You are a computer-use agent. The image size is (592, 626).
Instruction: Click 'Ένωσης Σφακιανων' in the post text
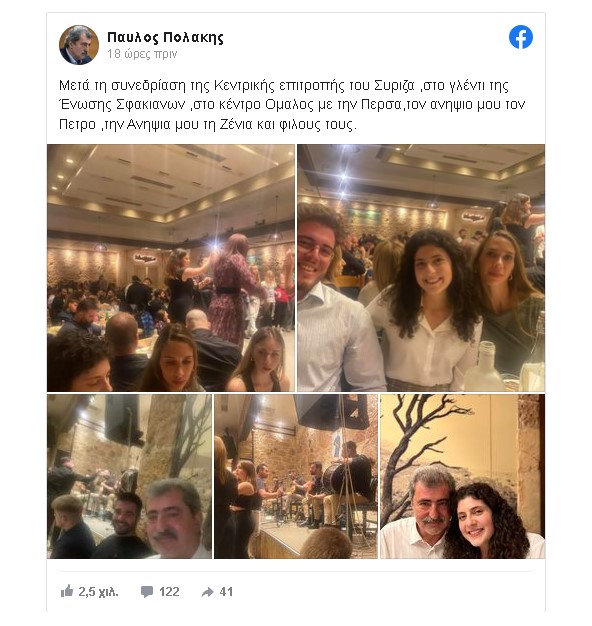pyautogui.click(x=122, y=105)
